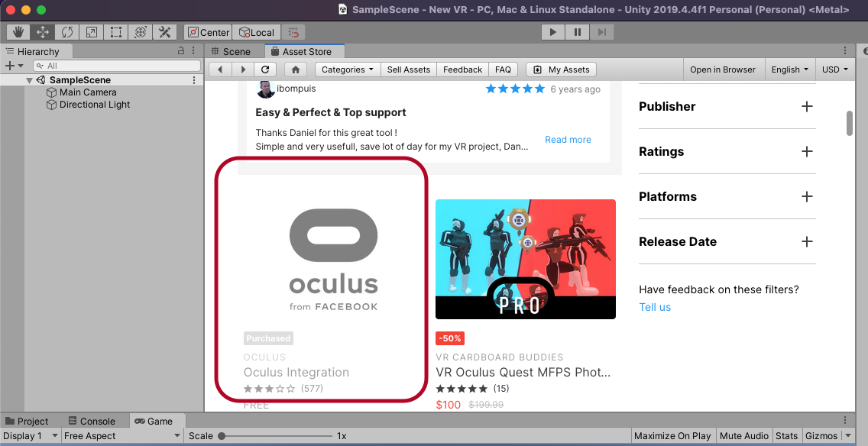Click the Asset Store vertical scrollbar

click(849, 123)
